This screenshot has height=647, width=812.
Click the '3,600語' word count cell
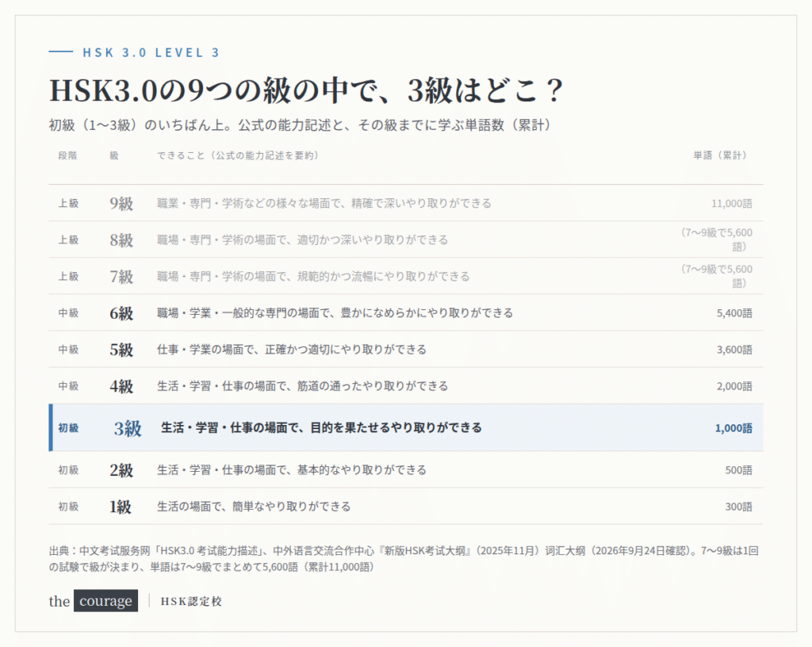click(734, 350)
